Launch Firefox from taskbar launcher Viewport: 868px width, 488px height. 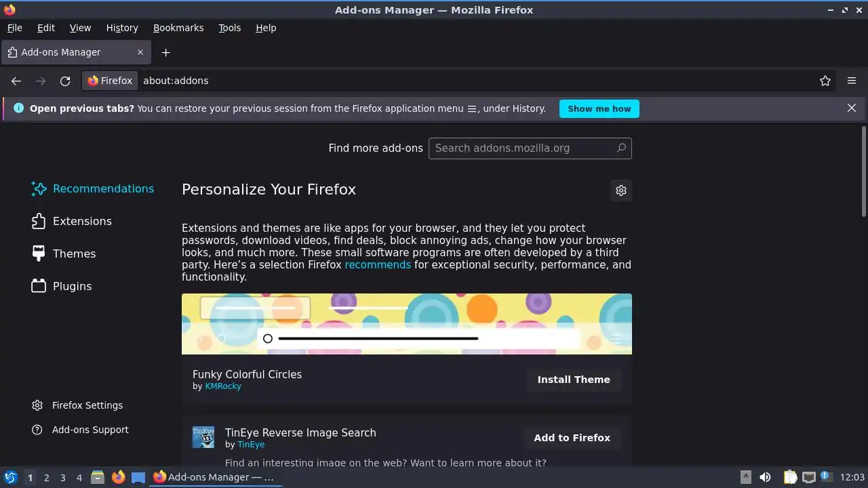[118, 477]
